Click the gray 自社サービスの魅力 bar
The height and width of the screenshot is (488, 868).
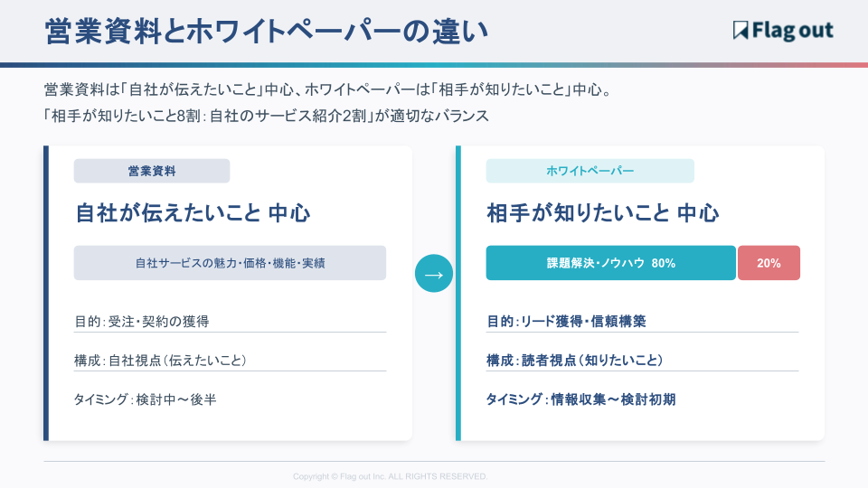[230, 263]
